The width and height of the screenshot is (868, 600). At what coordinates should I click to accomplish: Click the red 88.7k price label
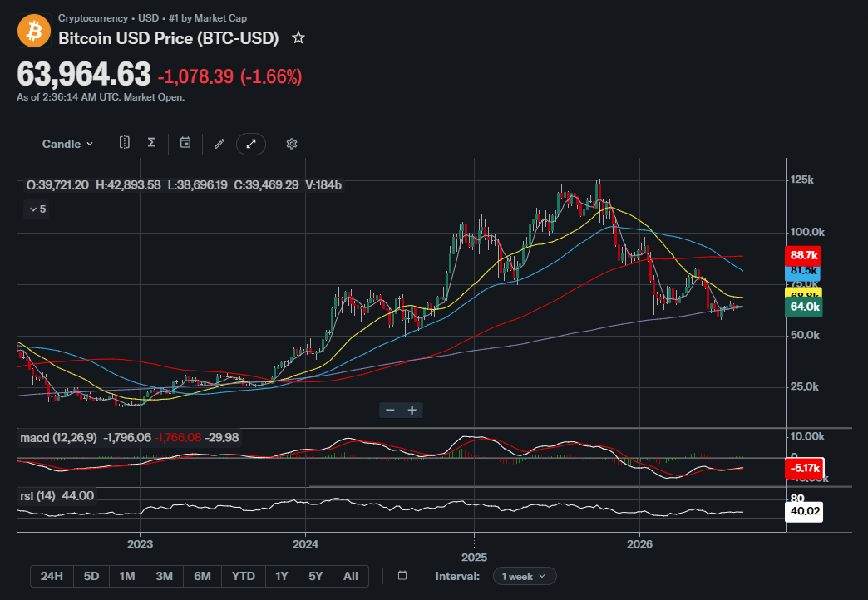click(x=803, y=255)
